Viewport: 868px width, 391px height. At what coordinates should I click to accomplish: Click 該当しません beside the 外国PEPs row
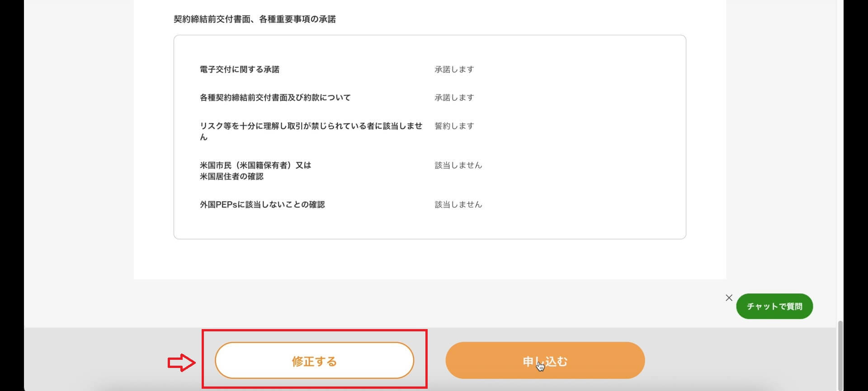[458, 204]
